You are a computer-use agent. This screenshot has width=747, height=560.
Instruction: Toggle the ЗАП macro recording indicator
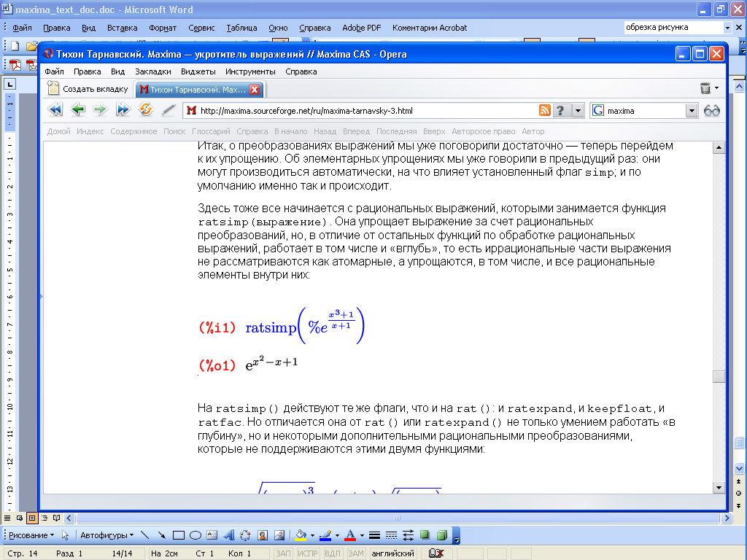(x=283, y=553)
